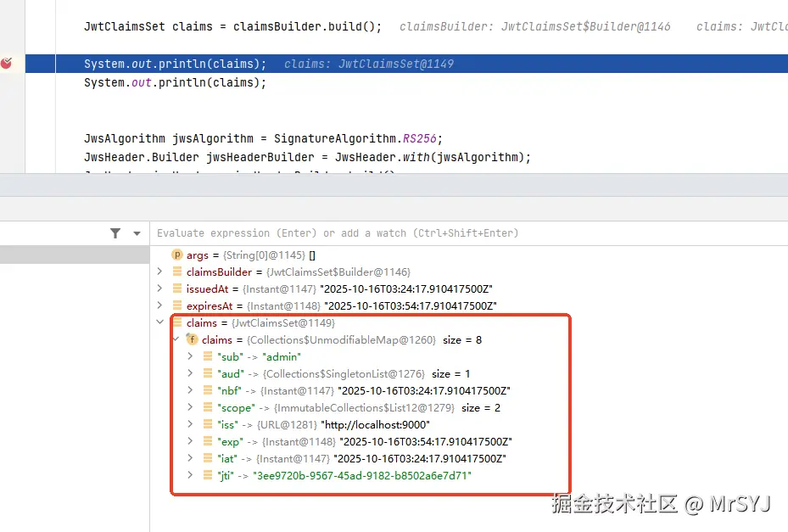The height and width of the screenshot is (532, 788).
Task: Click the entry icon beside "exp"
Action: (208, 441)
